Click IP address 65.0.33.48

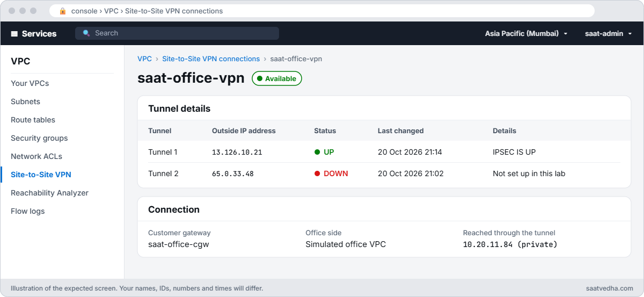click(x=233, y=173)
